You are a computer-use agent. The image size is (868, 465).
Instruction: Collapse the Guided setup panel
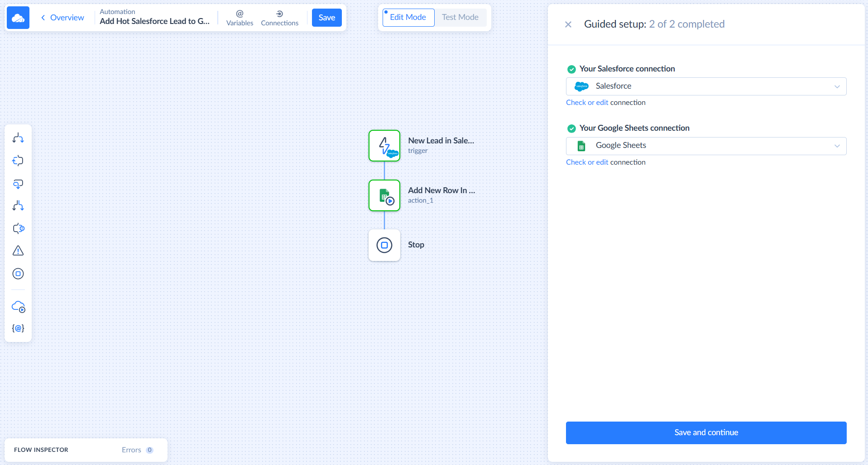pos(568,24)
